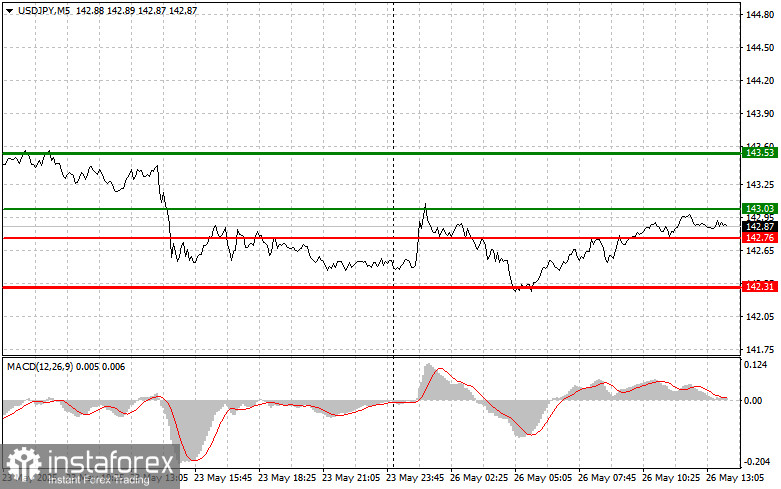Click the 143.25 price axis value
Screen dimensions: 781x489
point(760,185)
